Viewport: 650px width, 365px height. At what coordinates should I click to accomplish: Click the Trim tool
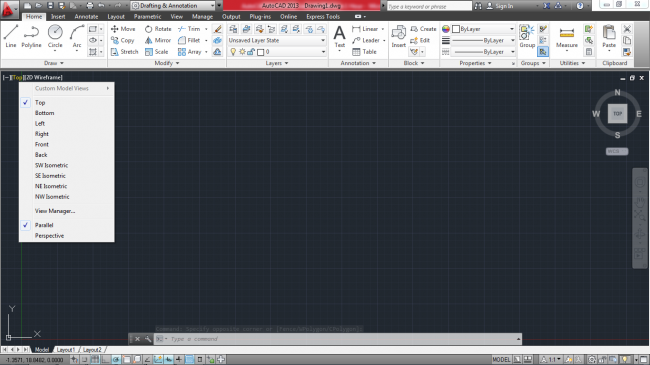pyautogui.click(x=189, y=29)
